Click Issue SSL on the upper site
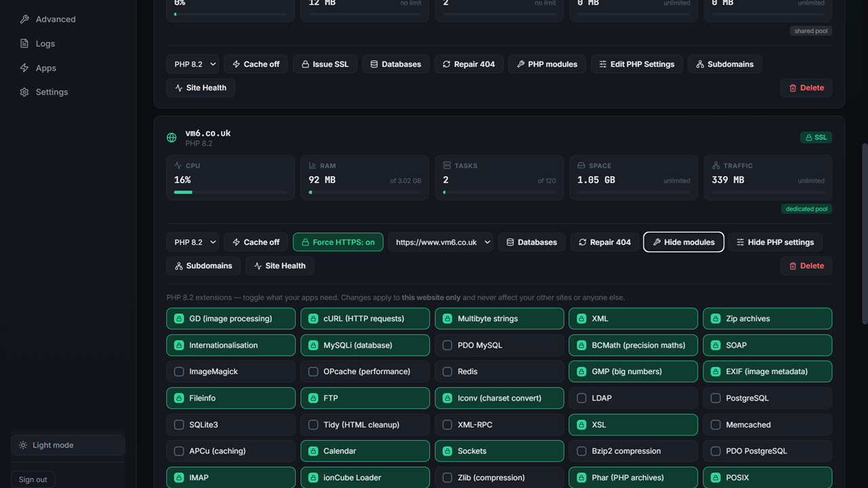The width and height of the screenshot is (868, 488). 325,64
